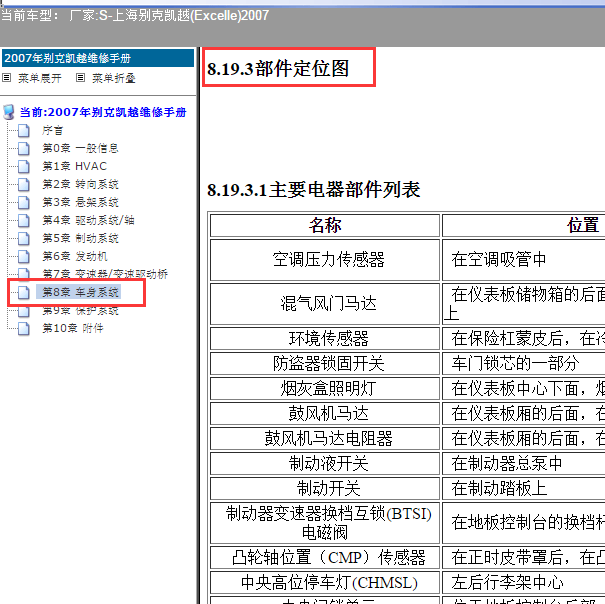Click the page icon next to 第3章 悬架系统
Screen dimensions: 605x604
click(x=24, y=202)
